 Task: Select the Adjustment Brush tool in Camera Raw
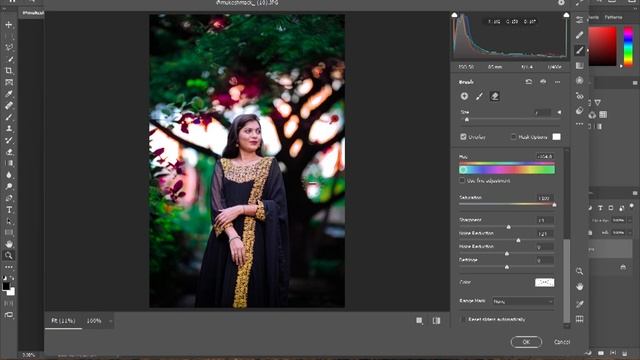579,51
